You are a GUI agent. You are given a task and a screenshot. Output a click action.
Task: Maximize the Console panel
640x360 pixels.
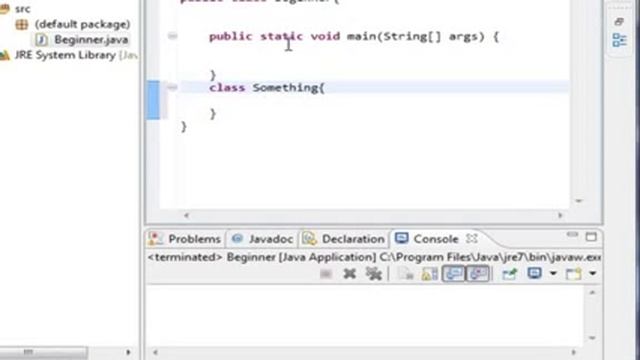click(x=591, y=236)
